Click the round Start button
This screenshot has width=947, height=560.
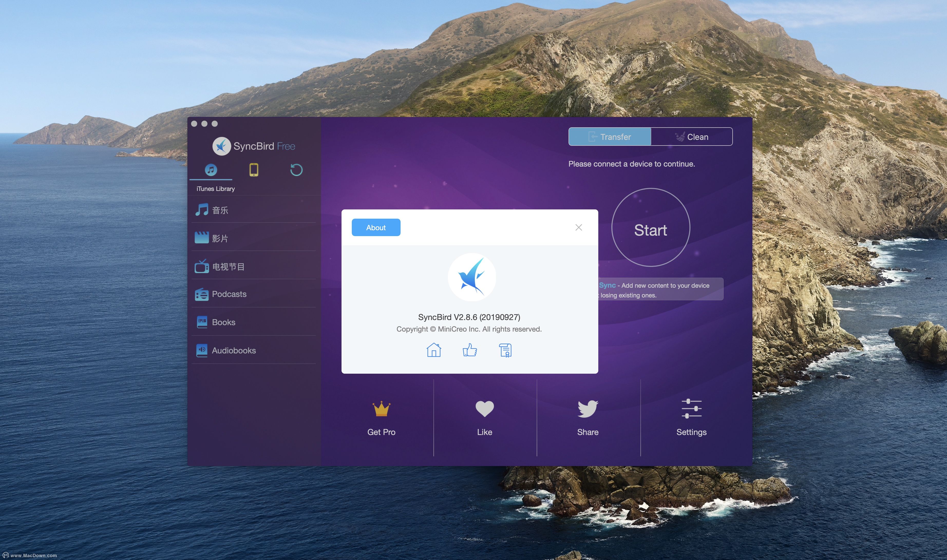[650, 227]
